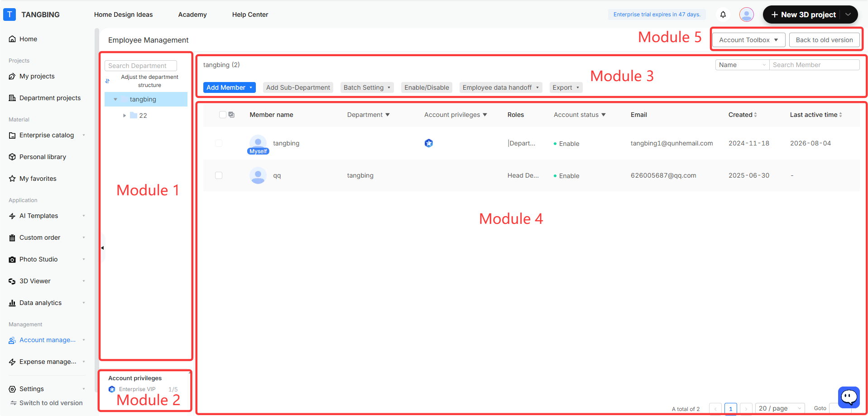Viewport: 868px width, 416px height.
Task: Open the Export dropdown
Action: coord(566,87)
